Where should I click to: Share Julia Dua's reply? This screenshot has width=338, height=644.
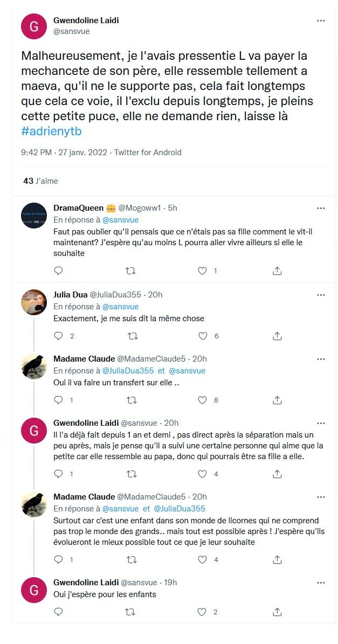(x=277, y=336)
